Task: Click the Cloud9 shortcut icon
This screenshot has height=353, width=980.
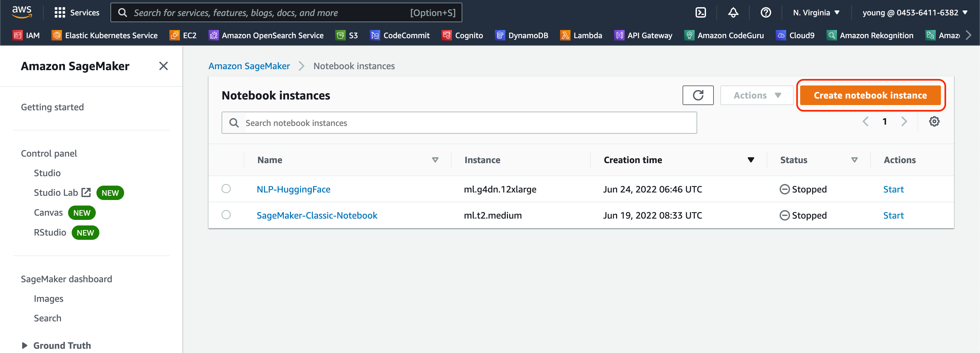Action: tap(781, 36)
